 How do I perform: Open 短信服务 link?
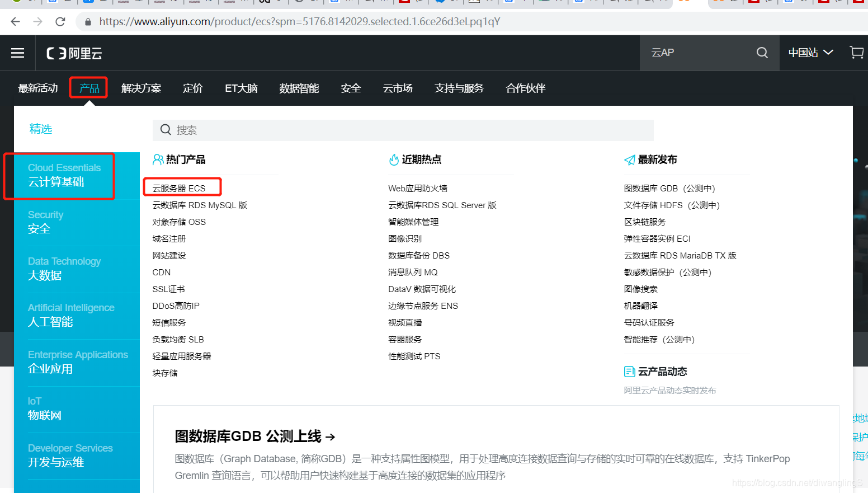pyautogui.click(x=169, y=323)
